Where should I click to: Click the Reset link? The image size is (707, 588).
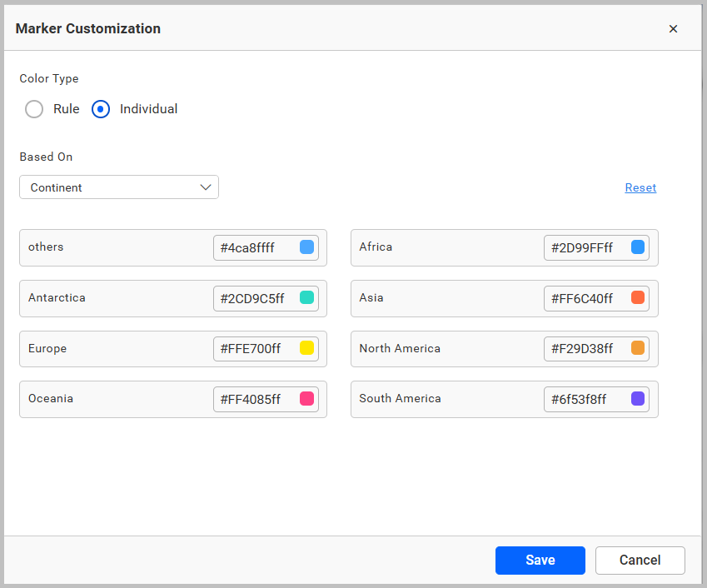click(x=640, y=187)
